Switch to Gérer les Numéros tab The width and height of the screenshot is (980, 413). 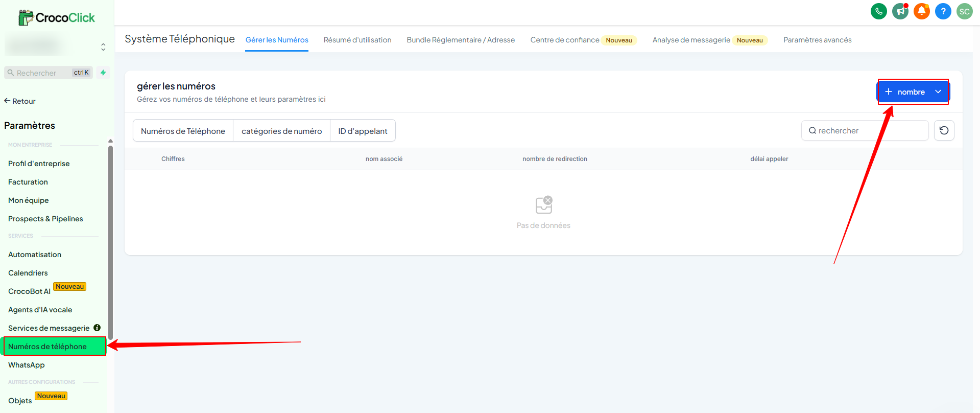(277, 40)
